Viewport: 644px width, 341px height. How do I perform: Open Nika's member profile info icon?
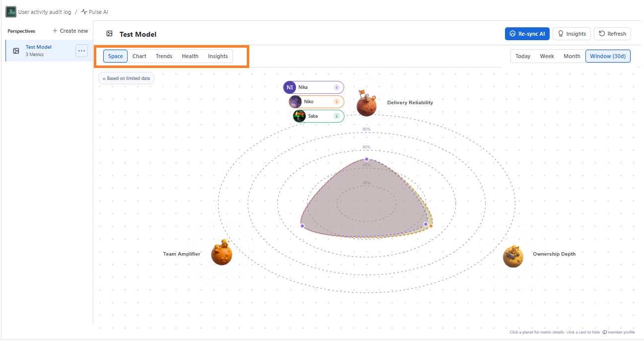(x=336, y=87)
